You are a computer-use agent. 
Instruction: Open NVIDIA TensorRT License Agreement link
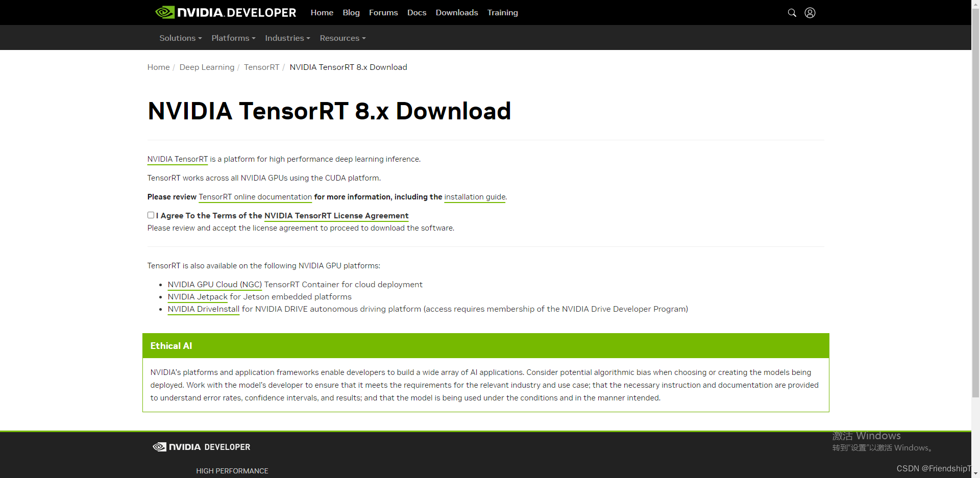(336, 216)
